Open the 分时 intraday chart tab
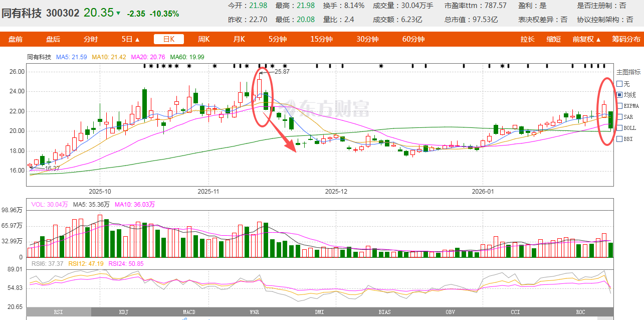Screen dimensions: 644x320 [91, 39]
